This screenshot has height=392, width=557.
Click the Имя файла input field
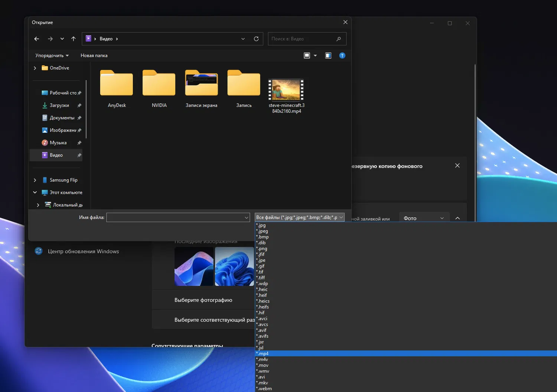click(175, 218)
